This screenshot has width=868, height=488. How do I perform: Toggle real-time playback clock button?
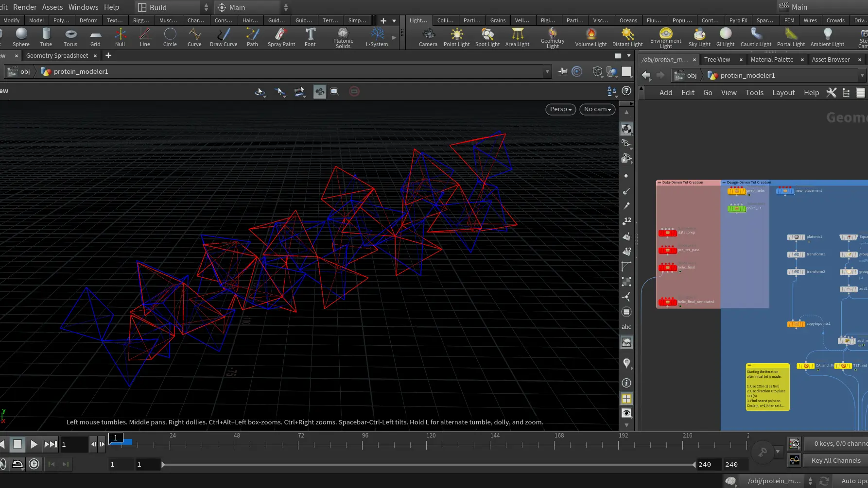point(34,464)
